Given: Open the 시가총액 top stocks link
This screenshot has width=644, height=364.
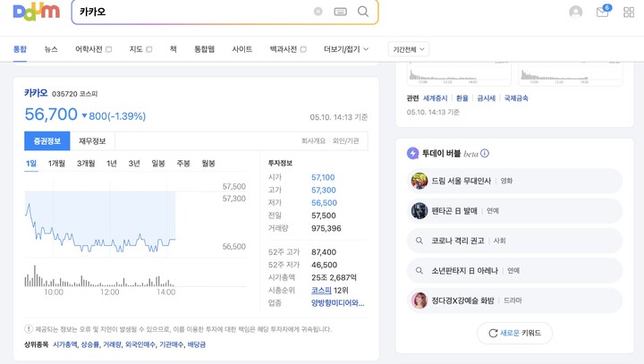Looking at the screenshot, I should [x=65, y=344].
